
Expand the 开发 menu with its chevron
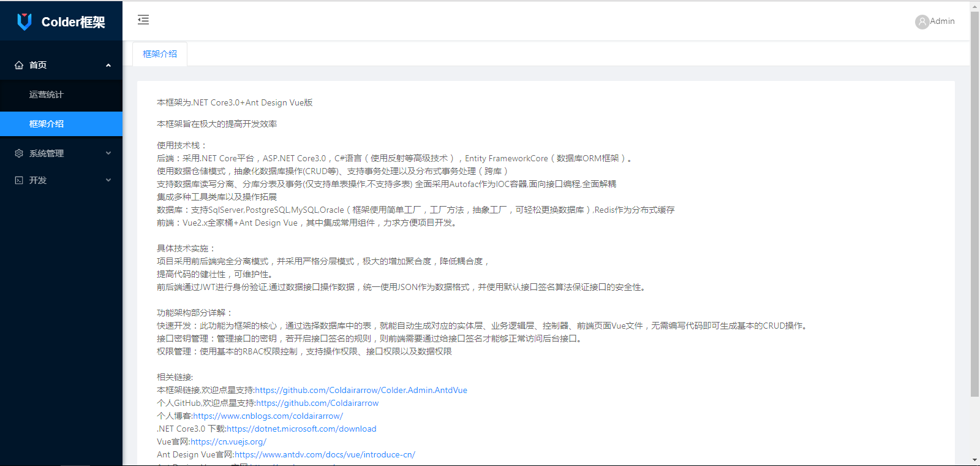click(x=108, y=180)
